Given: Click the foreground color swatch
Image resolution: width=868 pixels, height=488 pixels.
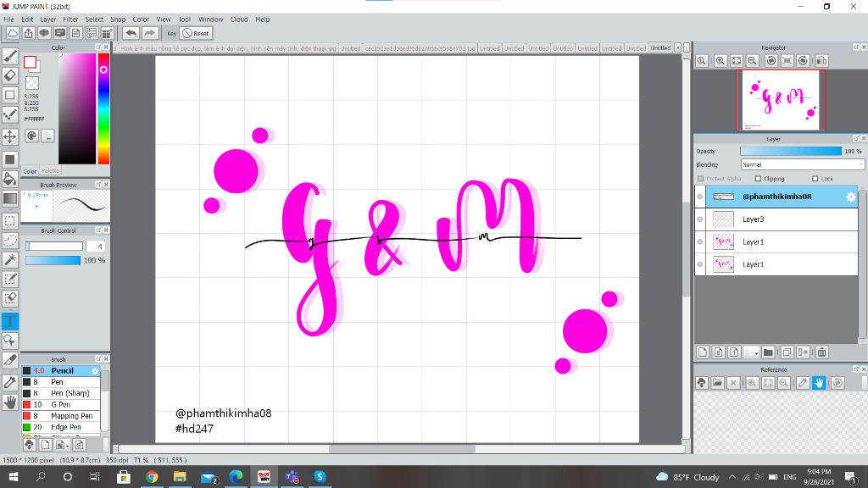Looking at the screenshot, I should click(x=30, y=62).
